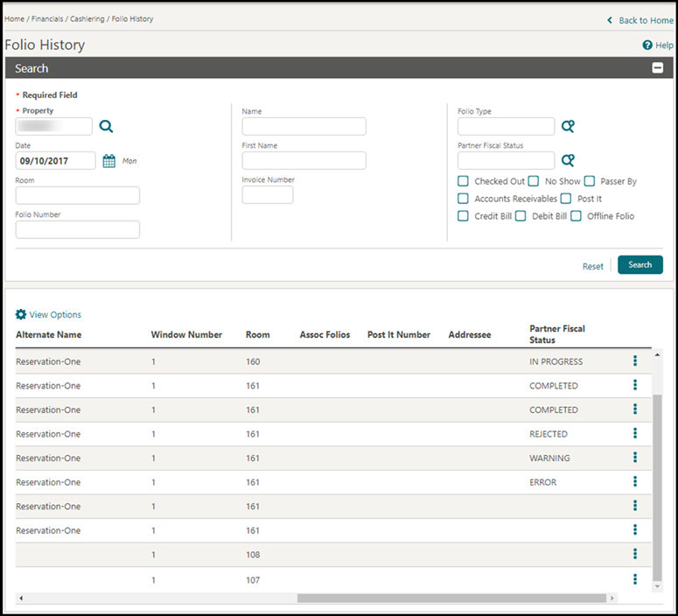
Task: Go to Financials in the breadcrumb
Action: (47, 19)
